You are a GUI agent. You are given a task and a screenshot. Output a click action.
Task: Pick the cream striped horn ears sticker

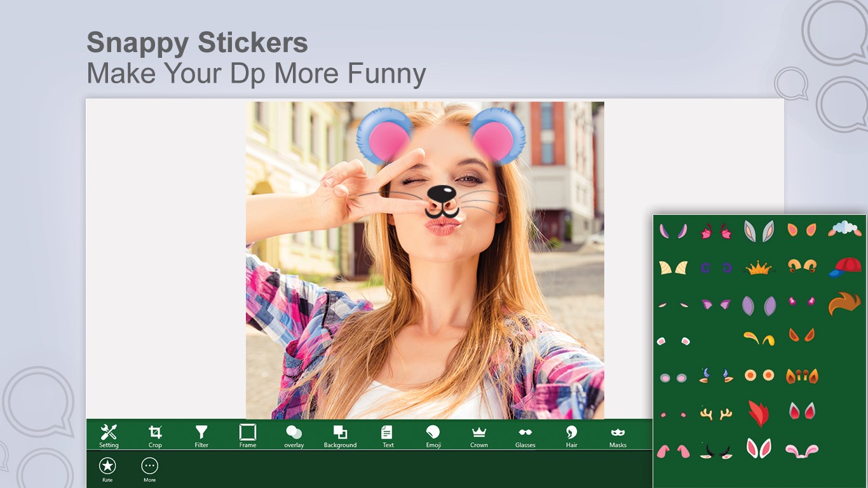tap(674, 268)
